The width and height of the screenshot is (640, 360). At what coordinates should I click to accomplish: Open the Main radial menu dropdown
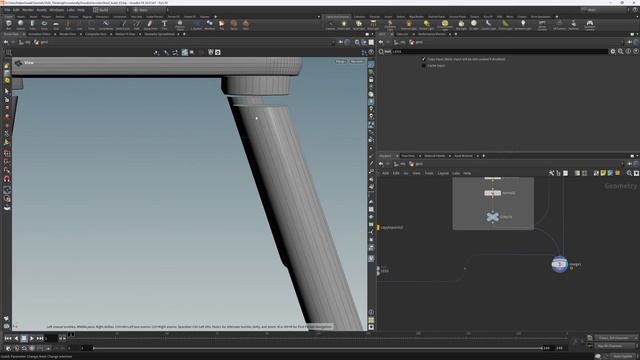point(150,10)
